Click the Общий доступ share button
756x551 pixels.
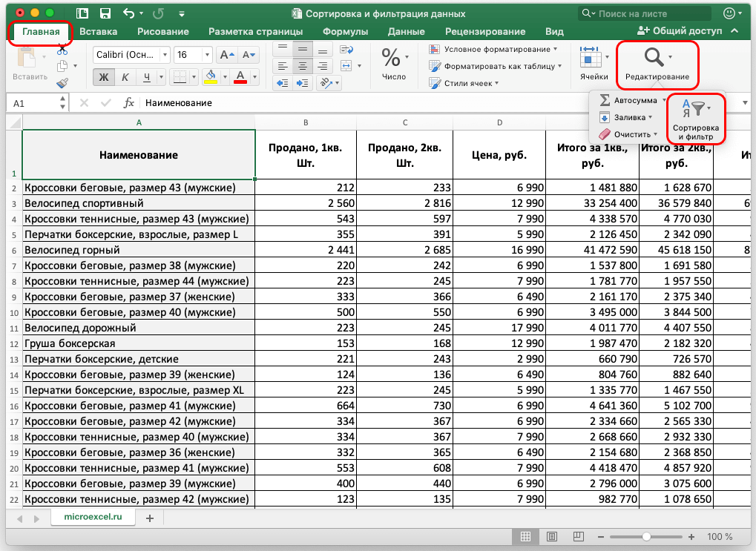pos(680,31)
